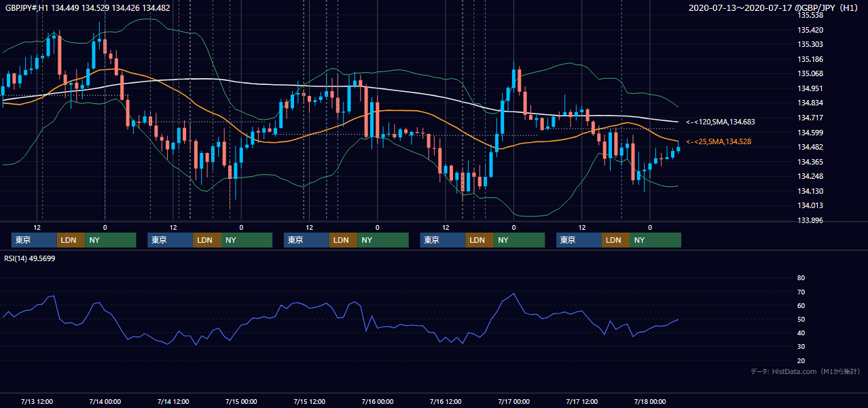Click the rightmost NY session block

point(655,240)
